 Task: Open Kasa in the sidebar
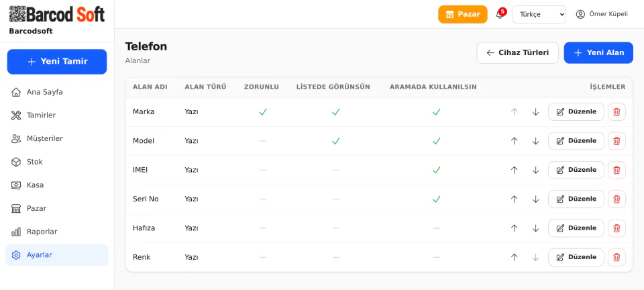(x=56, y=185)
